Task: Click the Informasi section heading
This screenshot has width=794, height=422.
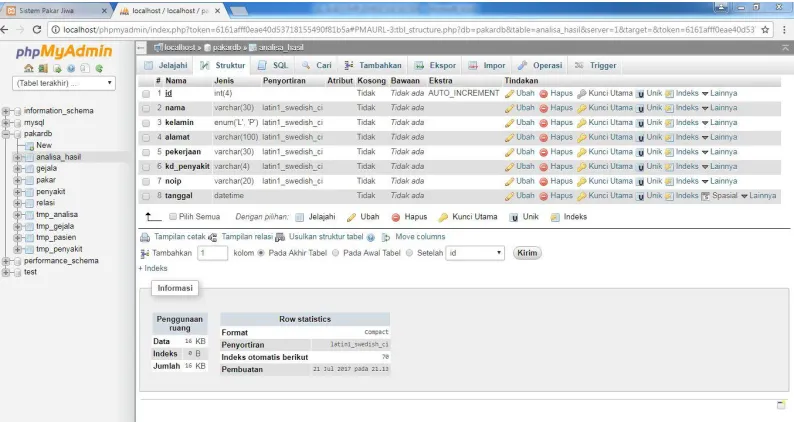Action: (x=175, y=288)
